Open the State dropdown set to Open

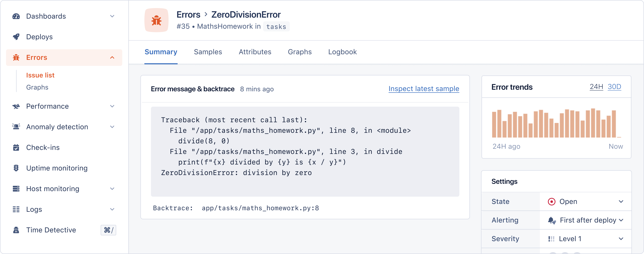pos(585,202)
